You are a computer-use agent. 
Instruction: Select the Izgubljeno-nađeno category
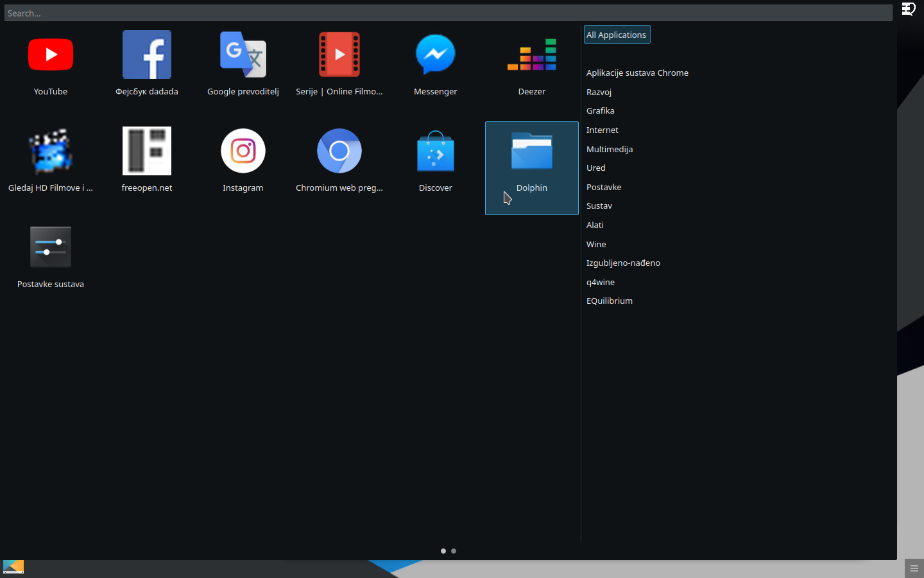coord(622,263)
